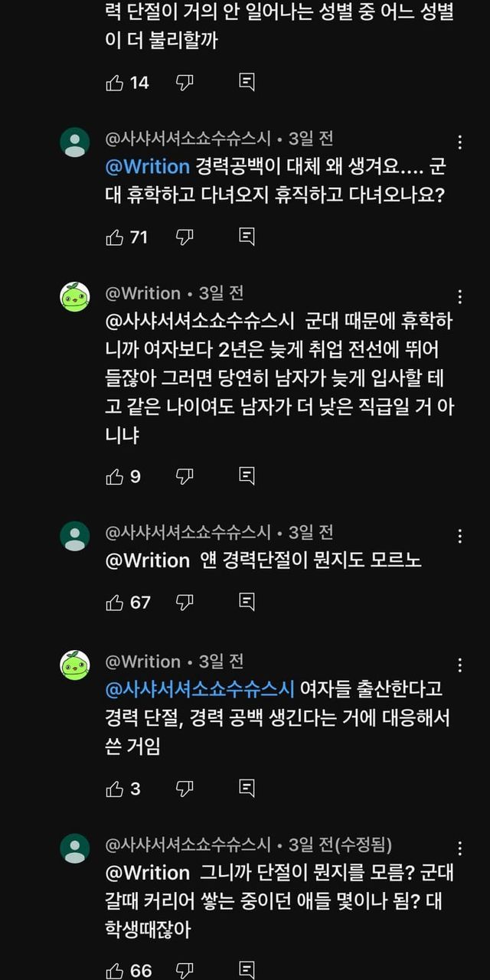Image resolution: width=490 pixels, height=980 pixels.
Task: Toggle like on the 9-like comment
Action: [115, 476]
